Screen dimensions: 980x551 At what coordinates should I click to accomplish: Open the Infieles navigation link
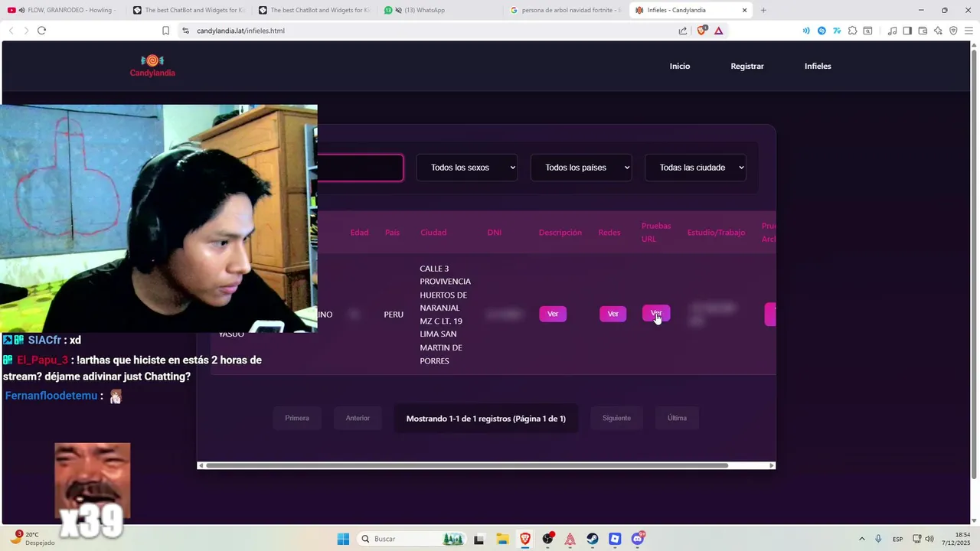pyautogui.click(x=818, y=66)
